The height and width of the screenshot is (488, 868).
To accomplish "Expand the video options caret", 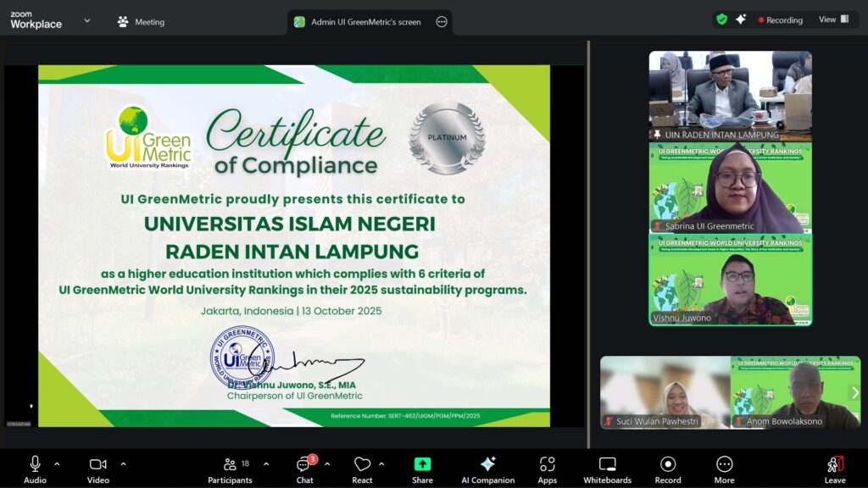I will tap(123, 463).
